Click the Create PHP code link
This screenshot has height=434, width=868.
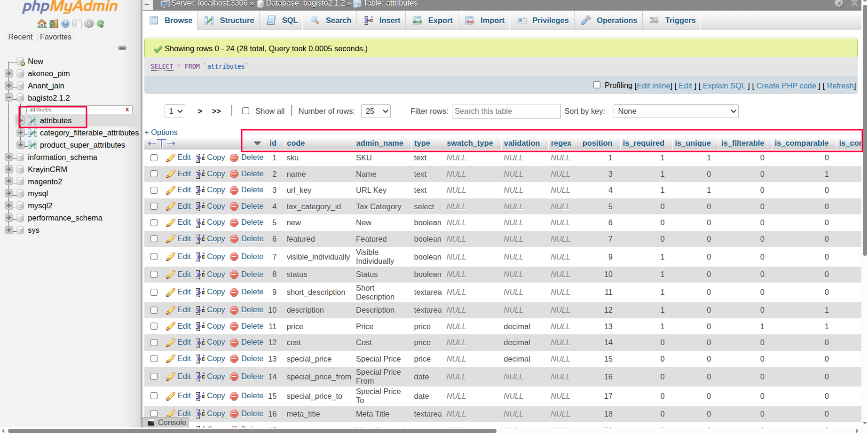[x=786, y=86]
